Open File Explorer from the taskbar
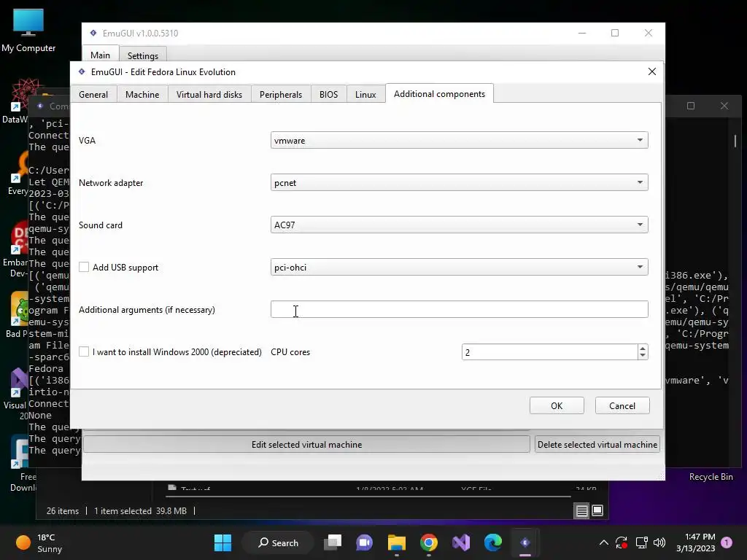The height and width of the screenshot is (560, 747). coord(396,542)
